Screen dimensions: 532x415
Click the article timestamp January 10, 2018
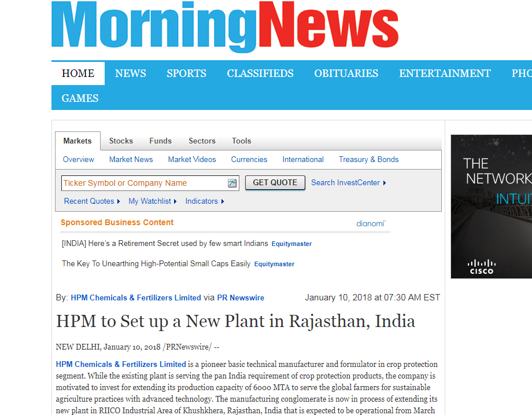pos(372,298)
